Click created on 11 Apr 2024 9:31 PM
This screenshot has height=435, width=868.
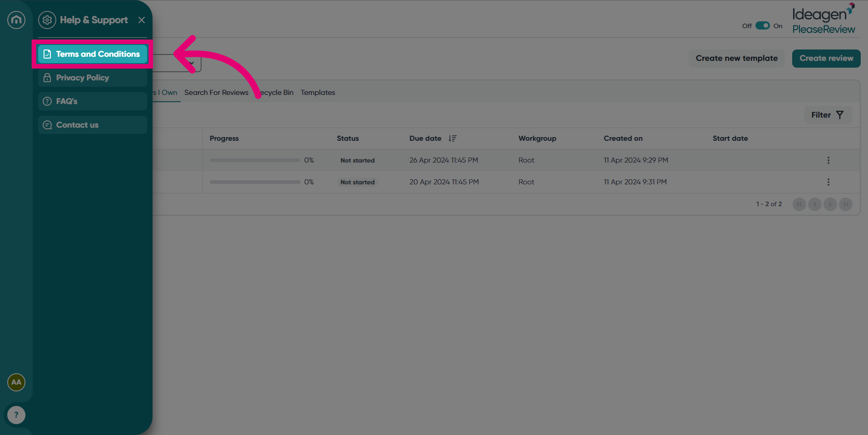coord(636,182)
